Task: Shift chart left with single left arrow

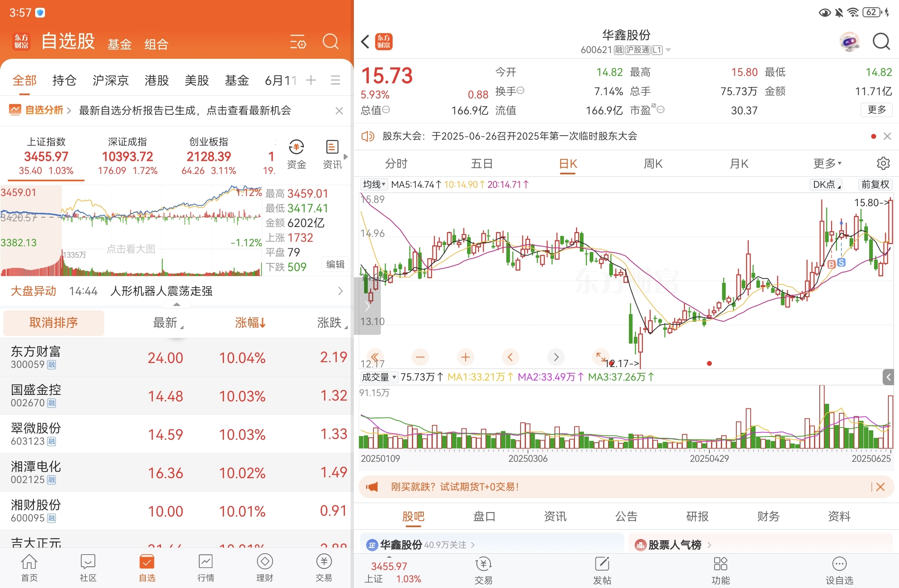Action: pos(510,357)
